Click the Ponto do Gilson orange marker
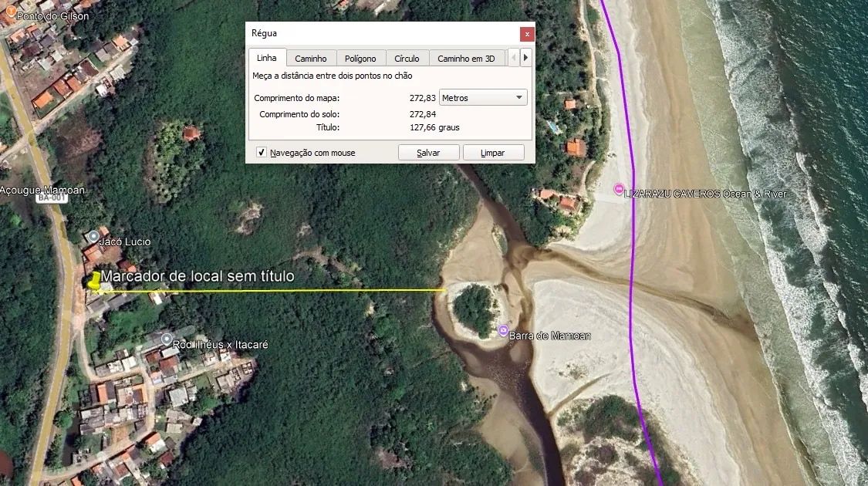Image resolution: width=868 pixels, height=486 pixels. pos(10,10)
